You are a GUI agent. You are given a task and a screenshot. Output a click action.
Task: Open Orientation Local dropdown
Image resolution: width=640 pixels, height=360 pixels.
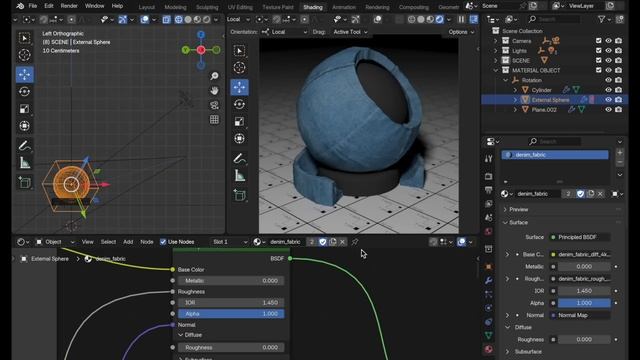[x=284, y=32]
